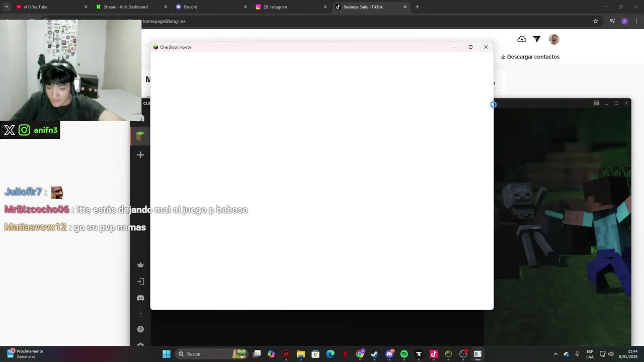Open the volume tray icon

(x=611, y=354)
